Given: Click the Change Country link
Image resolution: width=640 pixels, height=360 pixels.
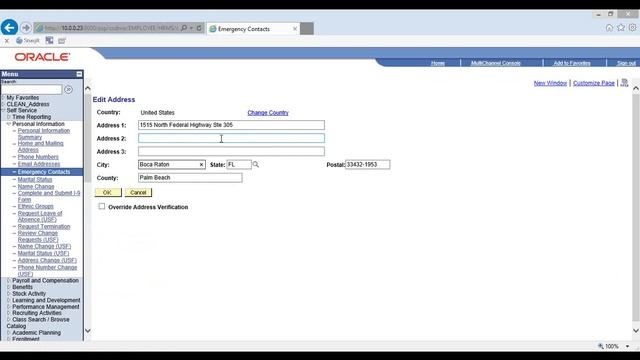Looking at the screenshot, I should point(268,113).
